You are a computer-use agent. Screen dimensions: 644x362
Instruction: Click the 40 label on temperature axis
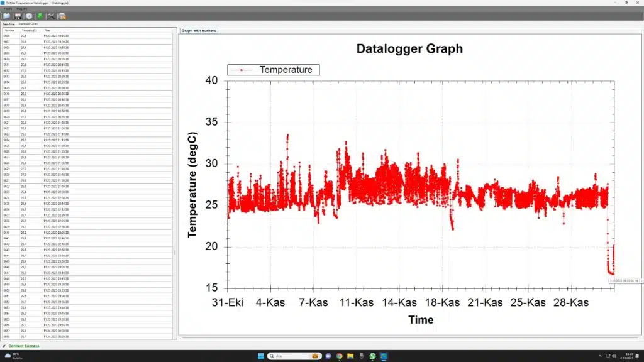coord(211,80)
